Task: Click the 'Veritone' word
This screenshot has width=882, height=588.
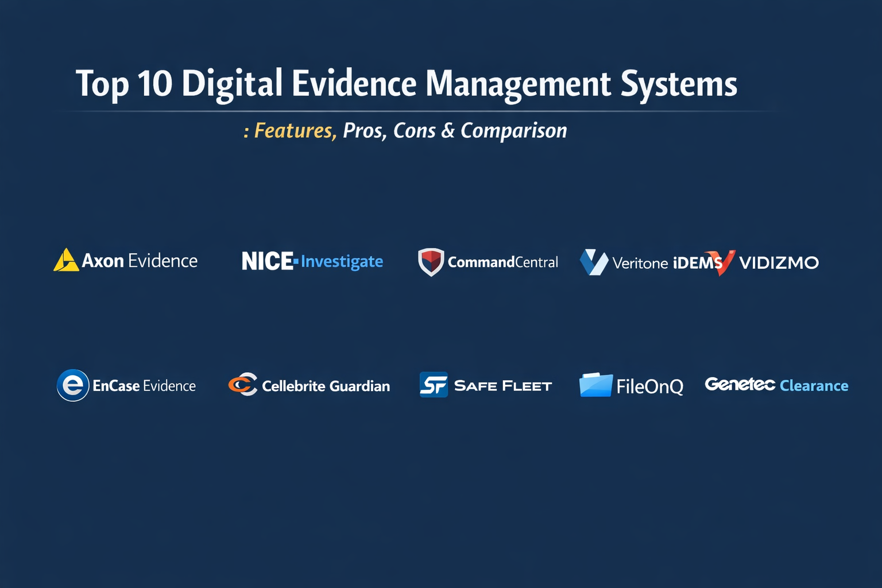Action: (640, 263)
